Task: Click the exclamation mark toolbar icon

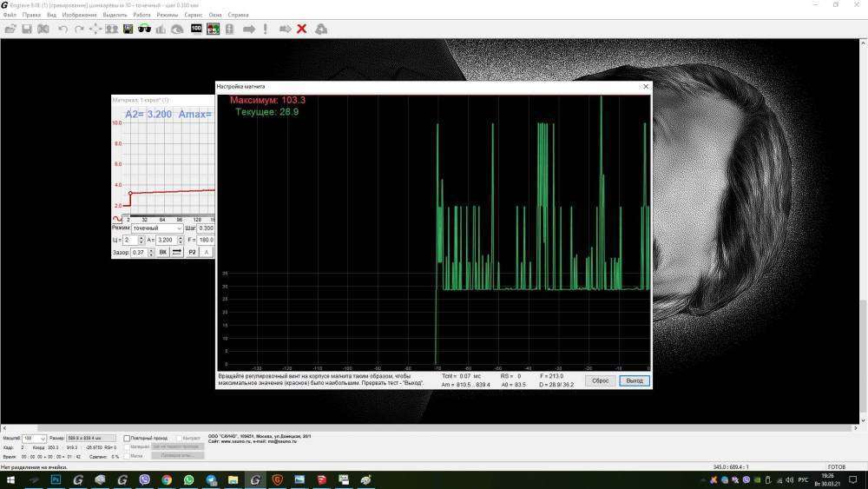Action: [266, 29]
